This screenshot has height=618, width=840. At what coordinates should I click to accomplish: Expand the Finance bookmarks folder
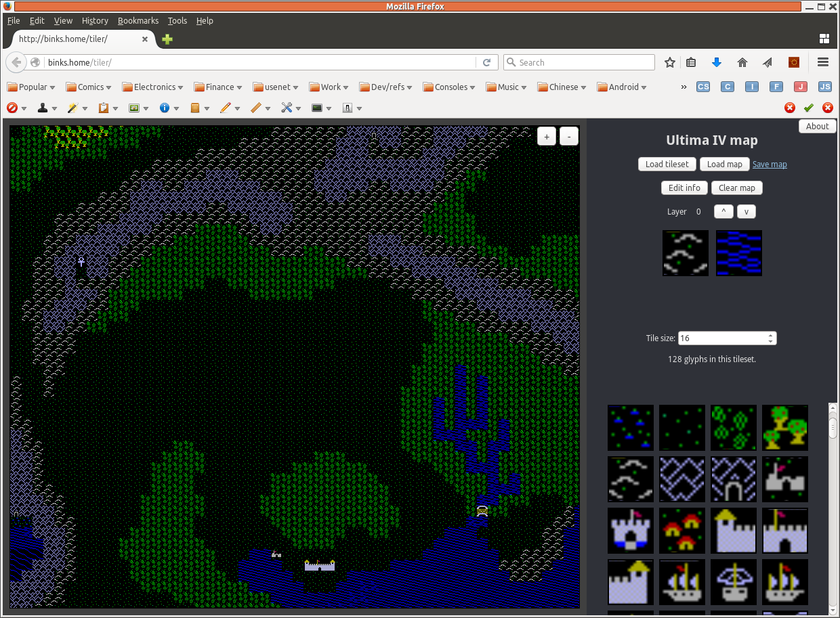click(218, 87)
